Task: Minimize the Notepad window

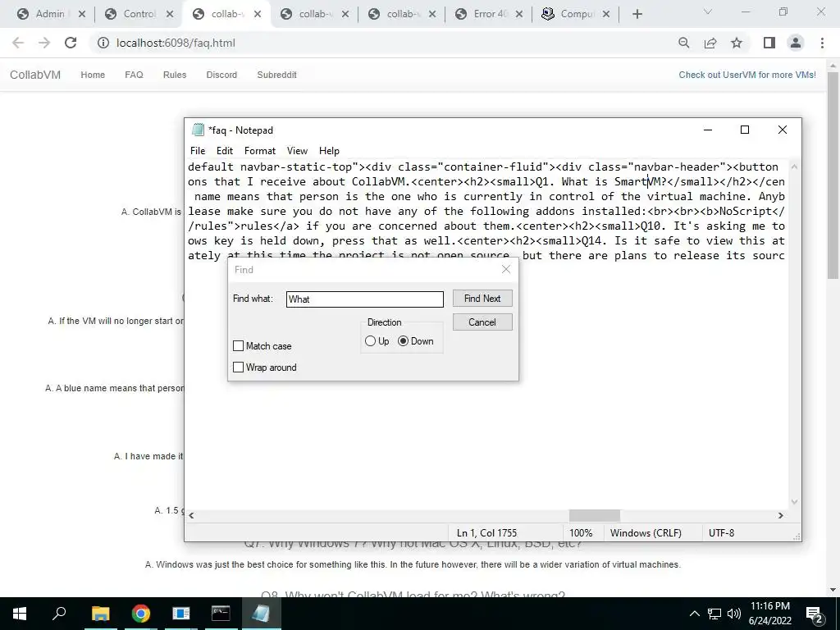Action: point(708,130)
